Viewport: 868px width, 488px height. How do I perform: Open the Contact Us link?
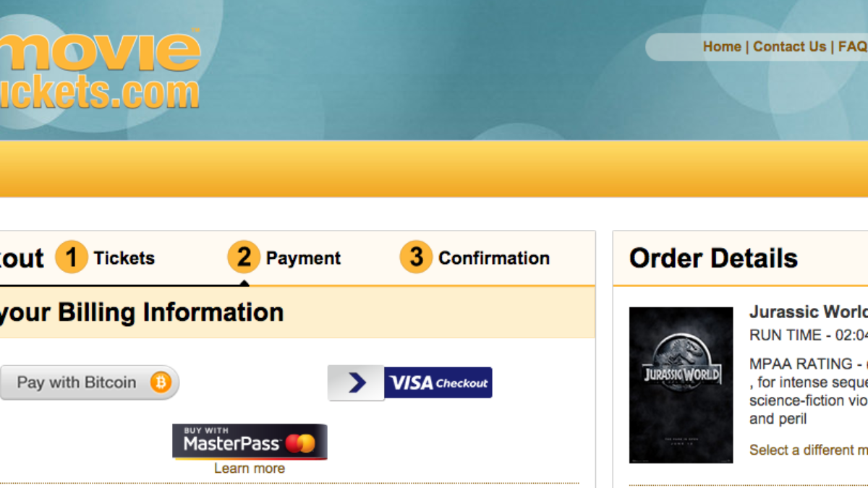point(789,46)
